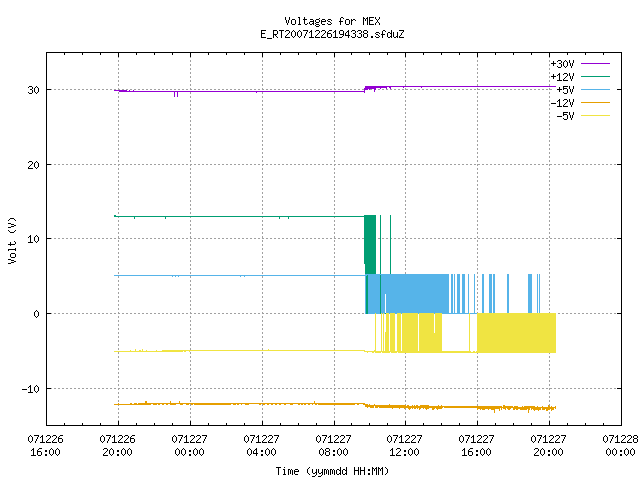Click the purple +30V legend line sample
Viewport: 640px width, 480px height.
pos(595,64)
